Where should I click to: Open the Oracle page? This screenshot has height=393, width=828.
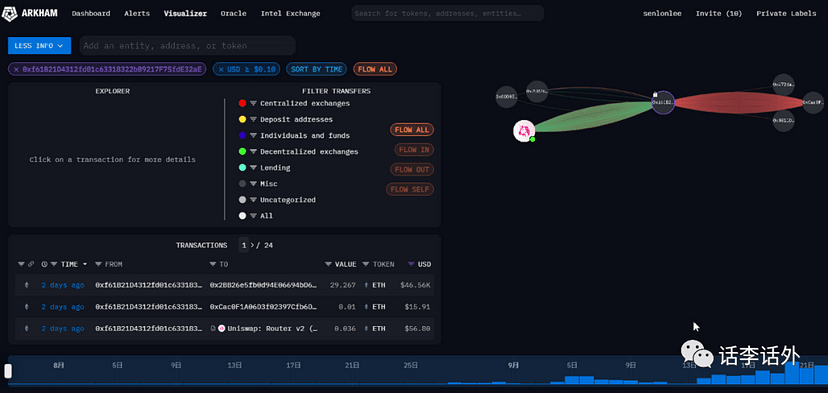pyautogui.click(x=233, y=14)
